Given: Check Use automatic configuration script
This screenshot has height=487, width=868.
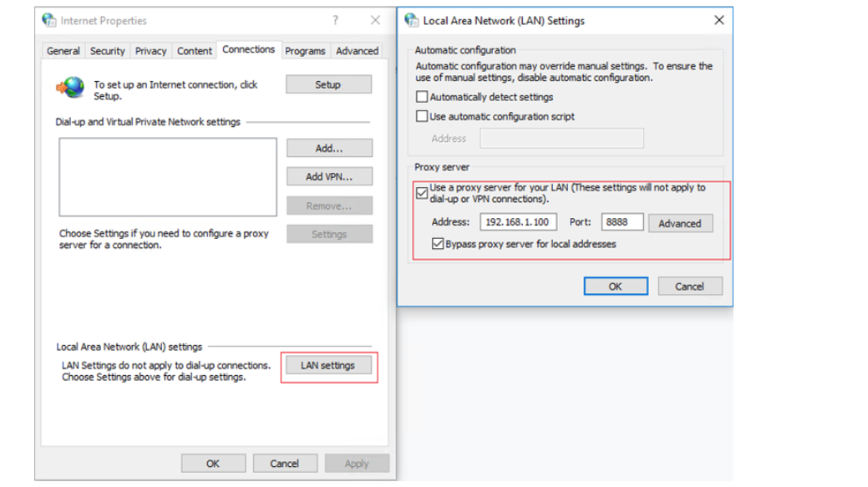Looking at the screenshot, I should [x=423, y=116].
